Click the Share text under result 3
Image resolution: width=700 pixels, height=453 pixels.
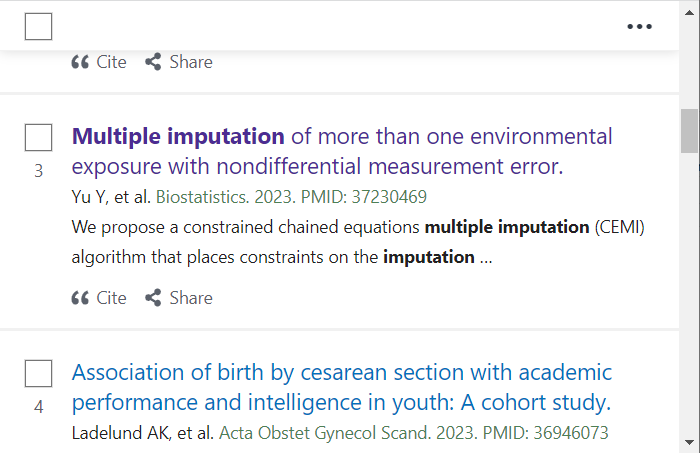[x=191, y=298]
